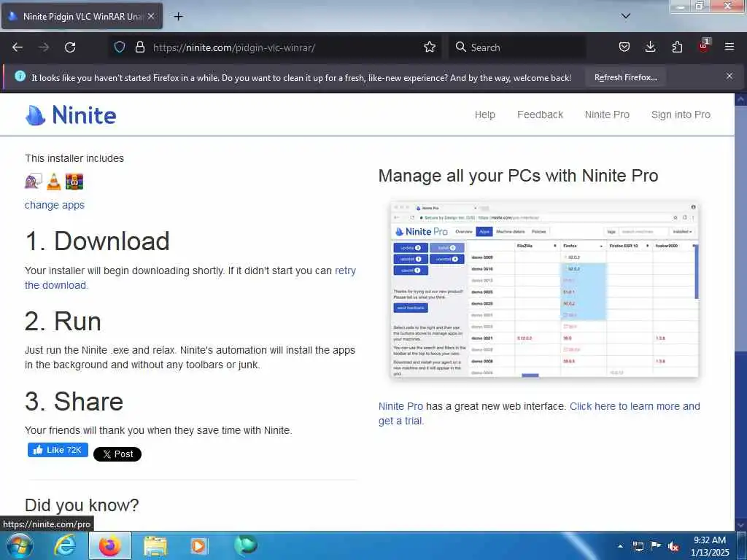Open the Windows Start button
The width and height of the screenshot is (747, 560).
pos(20,545)
